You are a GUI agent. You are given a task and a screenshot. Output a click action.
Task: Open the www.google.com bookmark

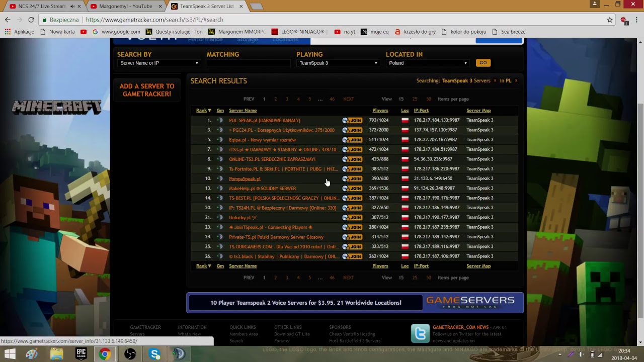[x=116, y=32]
